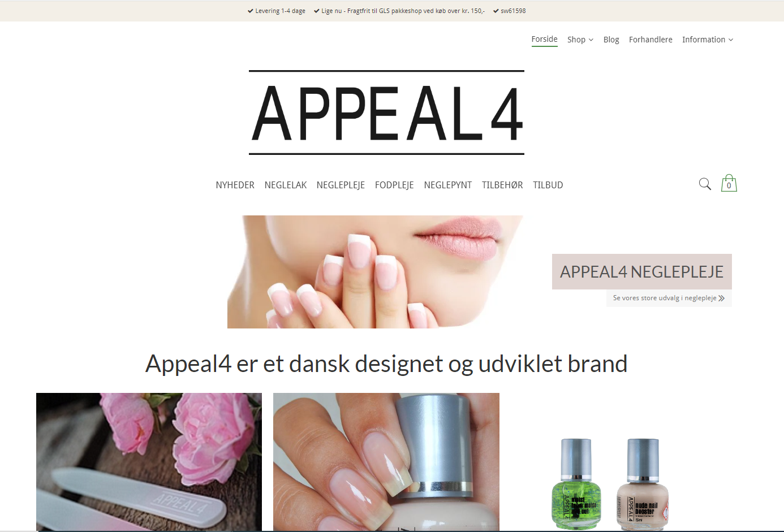Open the glass nail file photo

pyautogui.click(x=149, y=462)
